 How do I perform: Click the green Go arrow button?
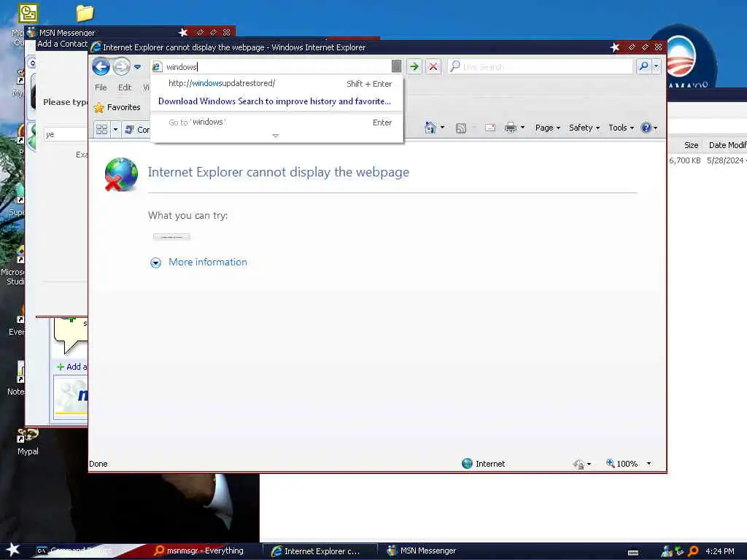tap(414, 66)
